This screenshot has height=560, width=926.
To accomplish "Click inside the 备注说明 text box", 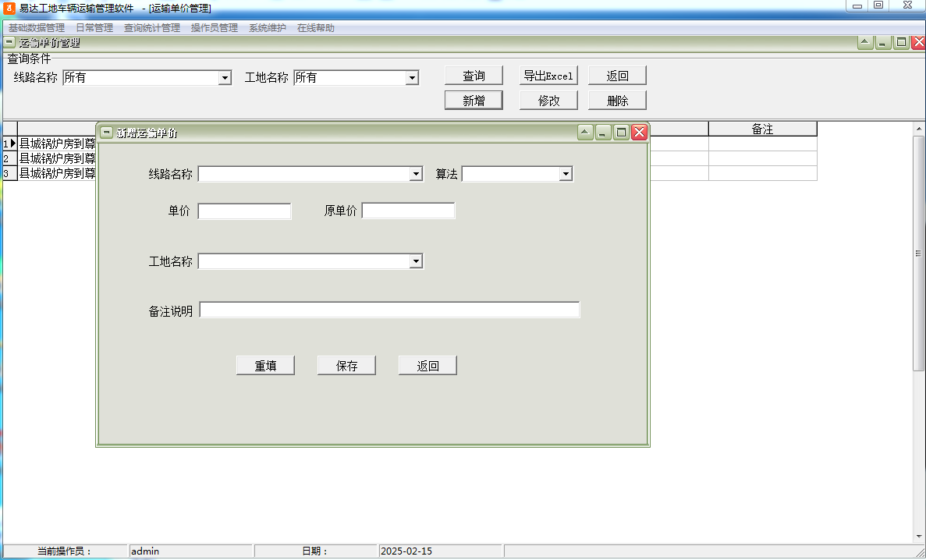I will [x=390, y=309].
